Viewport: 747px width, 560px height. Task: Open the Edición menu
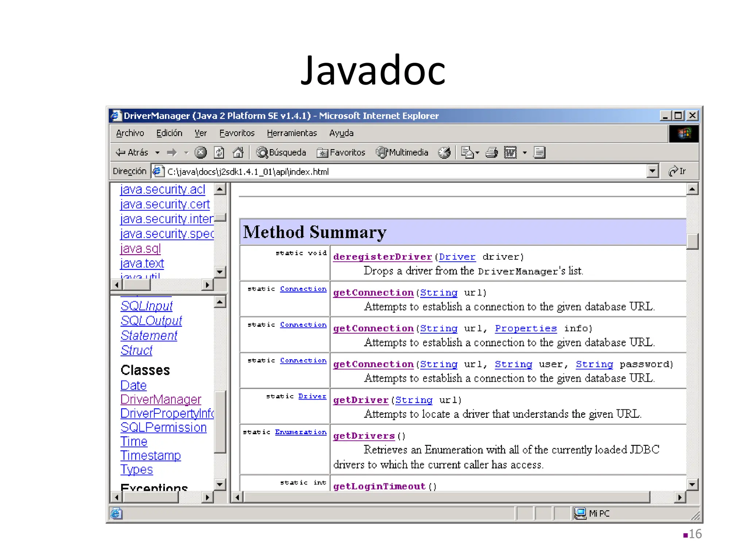point(169,133)
